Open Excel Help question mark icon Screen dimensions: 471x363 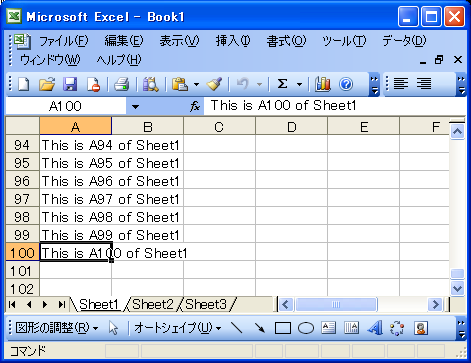346,84
